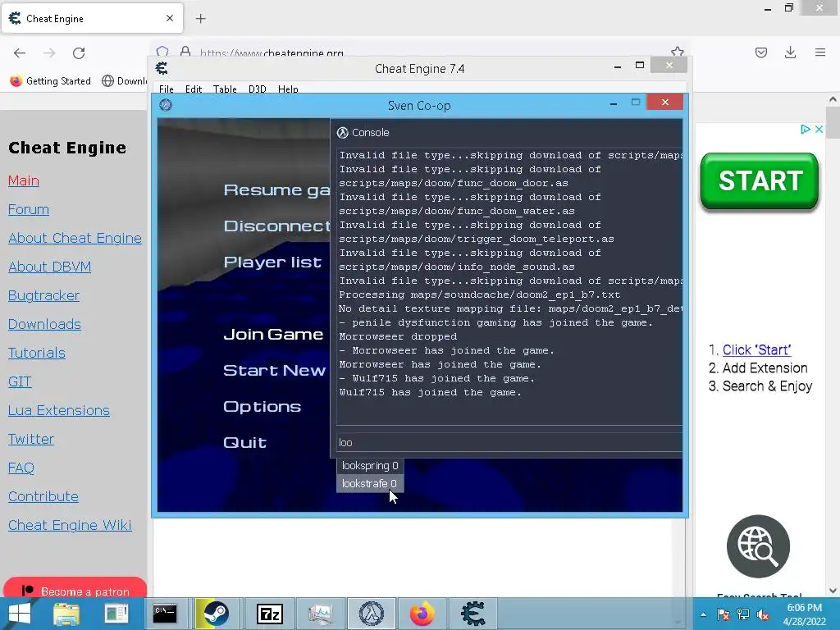Open File menu in Cheat Engine
Viewport: 840px width, 630px height.
tap(166, 89)
